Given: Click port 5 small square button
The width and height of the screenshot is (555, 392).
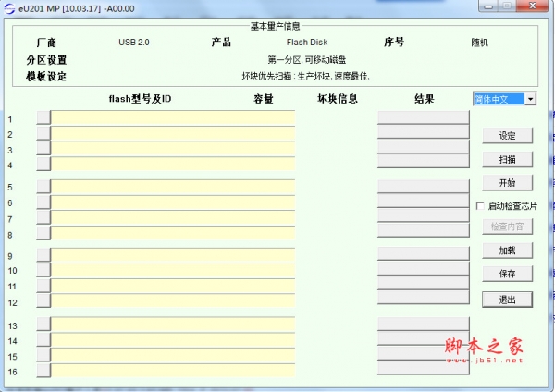Looking at the screenshot, I should point(43,187).
